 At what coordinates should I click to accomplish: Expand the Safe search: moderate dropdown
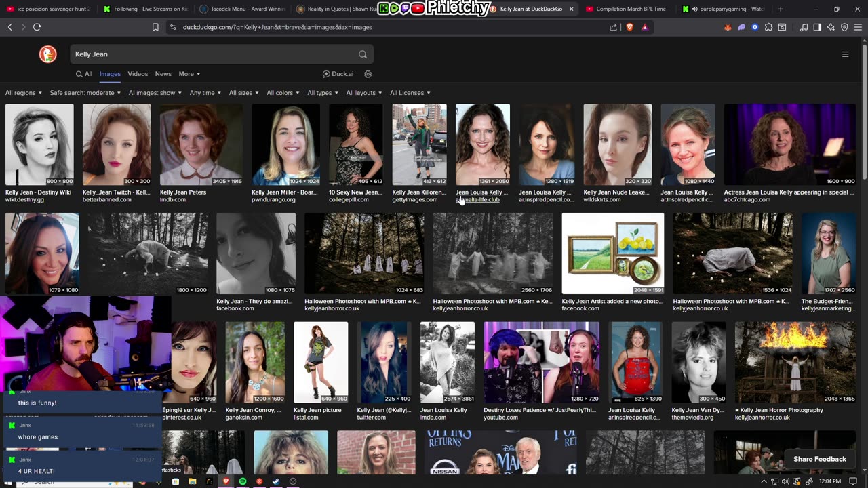click(85, 93)
